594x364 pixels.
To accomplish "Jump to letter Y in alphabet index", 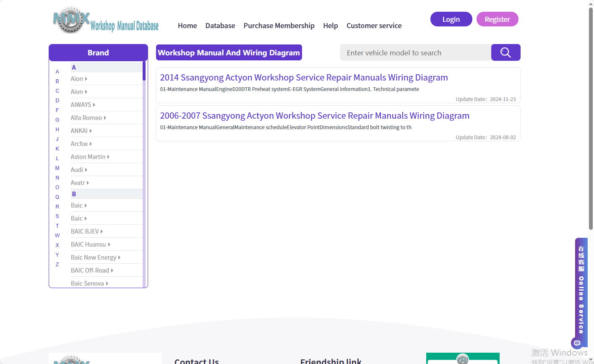I will (x=57, y=255).
